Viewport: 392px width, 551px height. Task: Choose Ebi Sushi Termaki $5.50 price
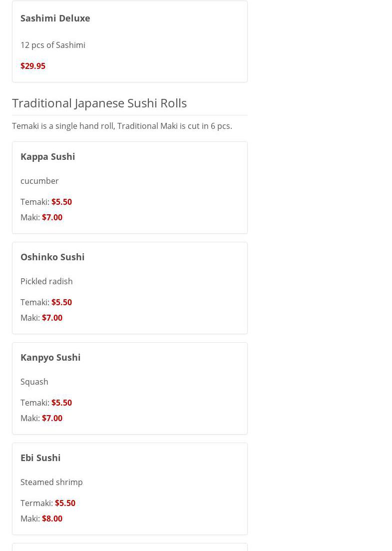(65, 503)
